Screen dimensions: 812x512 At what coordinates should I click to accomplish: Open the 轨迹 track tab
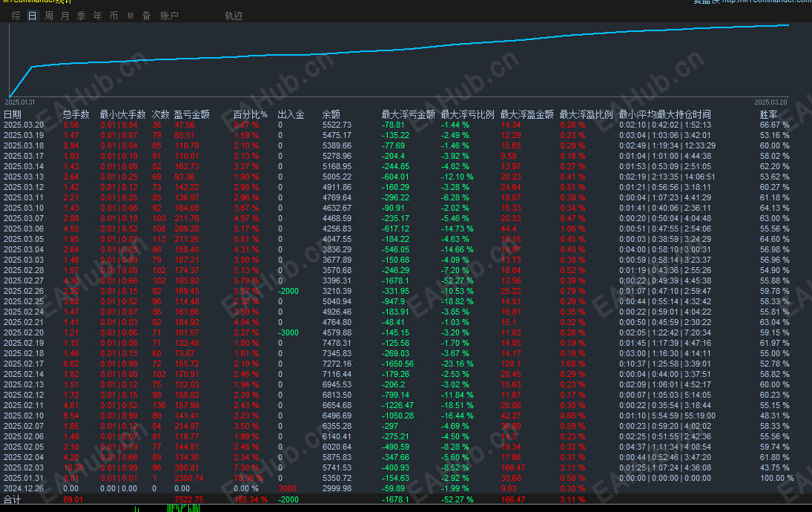(x=234, y=16)
